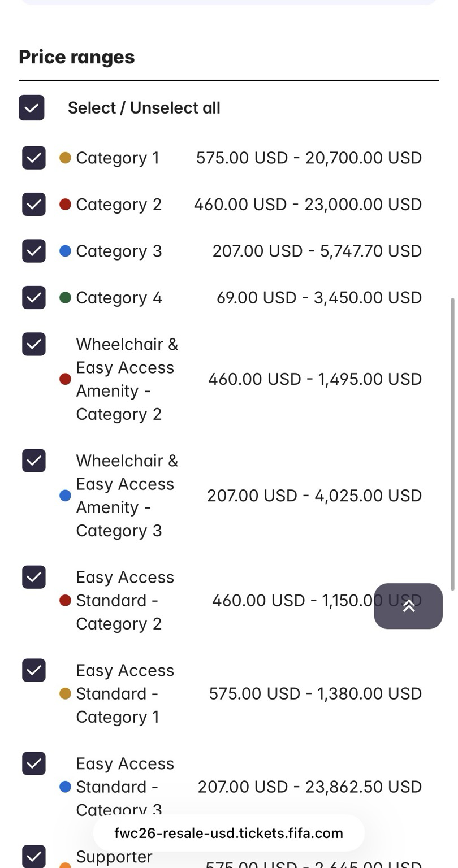Uncheck the Category 3 checkbox
458x868 pixels.
tap(34, 251)
